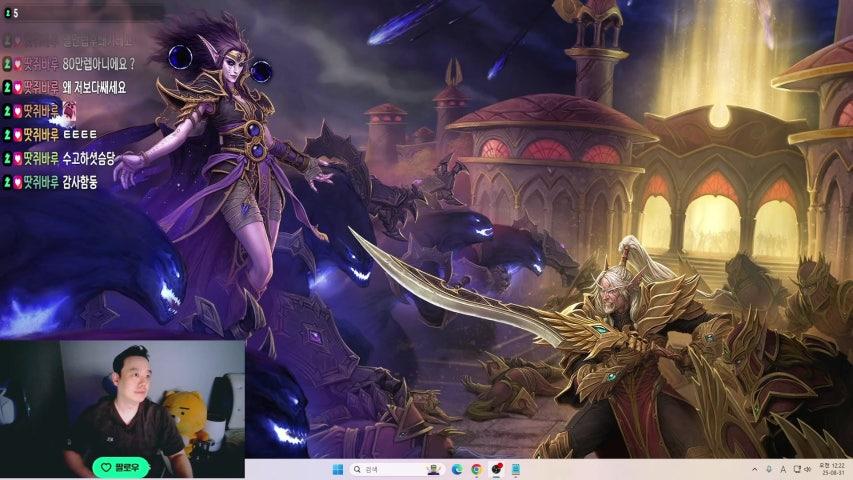Click the webcam overlay thumbnail
Screen dimensions: 853x480
click(122, 409)
